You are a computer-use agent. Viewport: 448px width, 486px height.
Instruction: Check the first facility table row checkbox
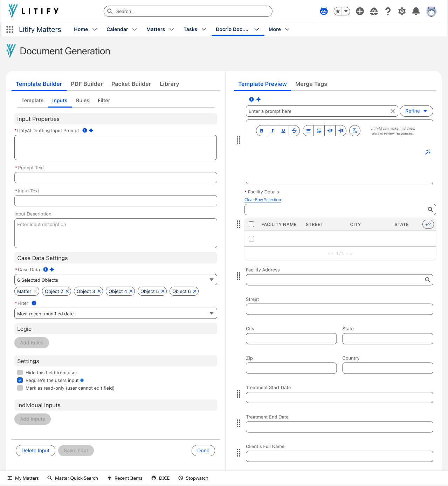(251, 239)
